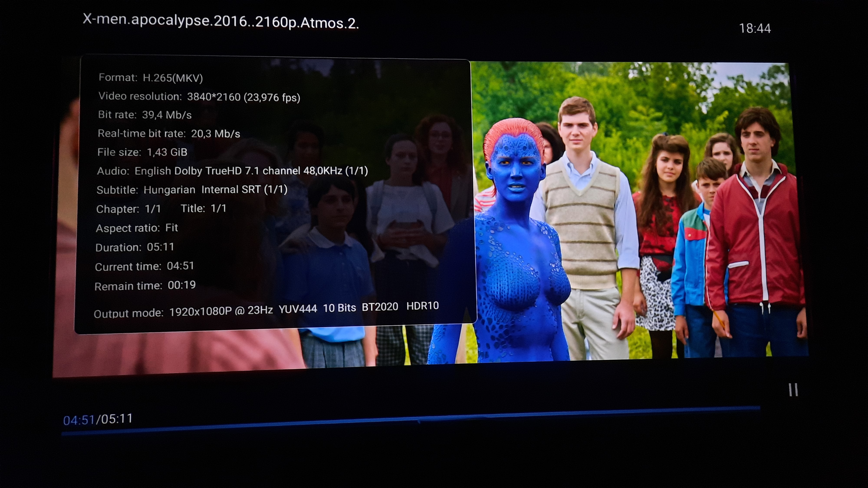The width and height of the screenshot is (868, 488).
Task: Click the 'Bit rate: 39,4 Mb/s' line
Action: 145,115
